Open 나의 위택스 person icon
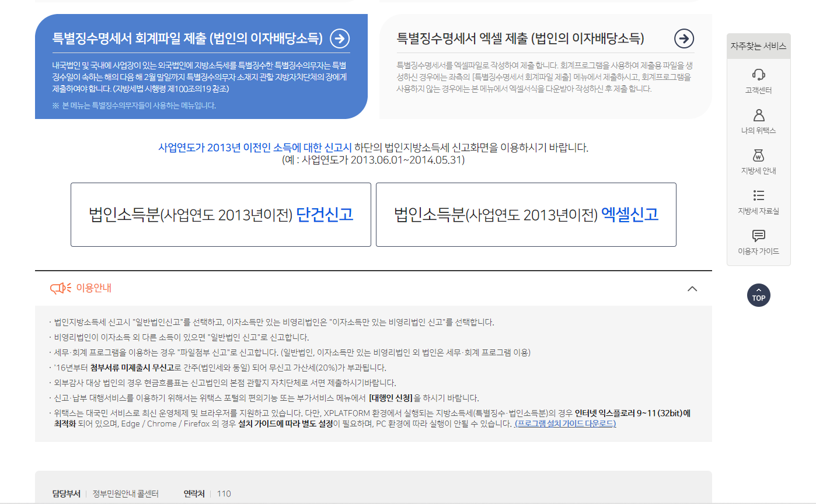This screenshot has width=816, height=504. coord(759,114)
